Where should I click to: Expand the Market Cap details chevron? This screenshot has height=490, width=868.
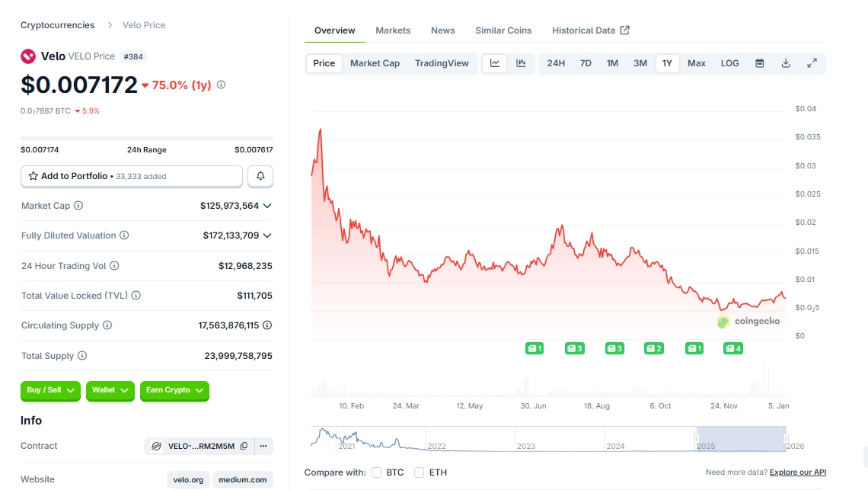coord(267,206)
